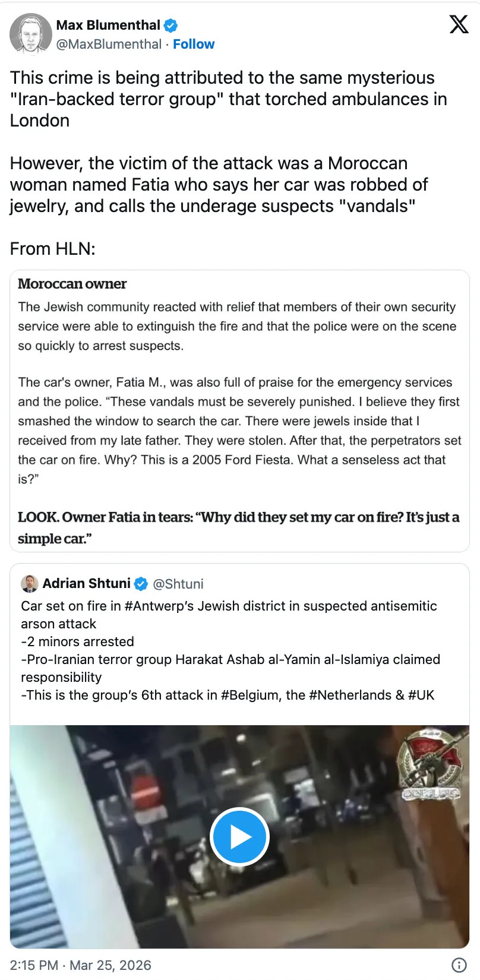This screenshot has width=480, height=980.
Task: Open Max Blumenthal's profile avatar
Action: [30, 34]
